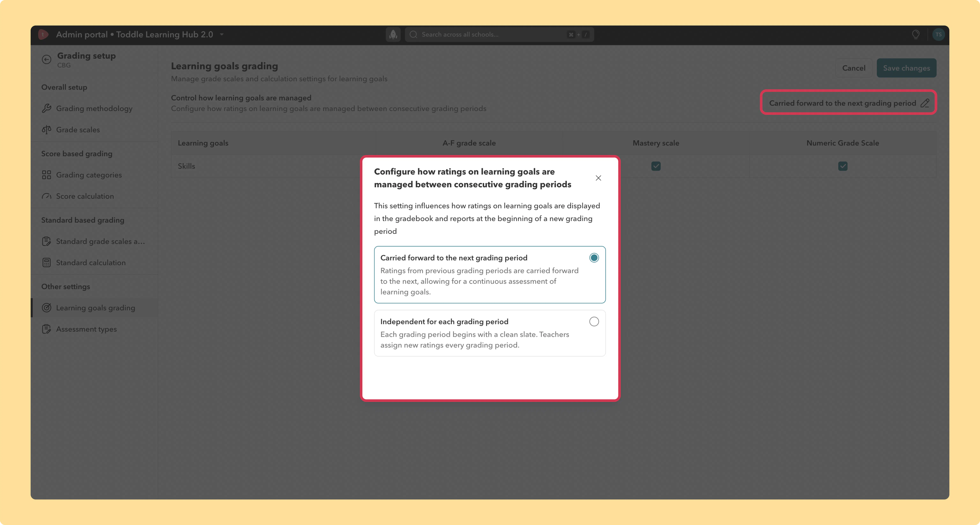Close the configure ratings dialog
The width and height of the screenshot is (980, 525).
598,178
